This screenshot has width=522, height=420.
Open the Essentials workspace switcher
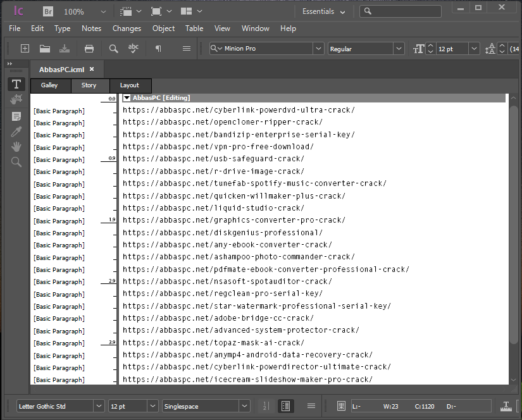click(x=323, y=11)
